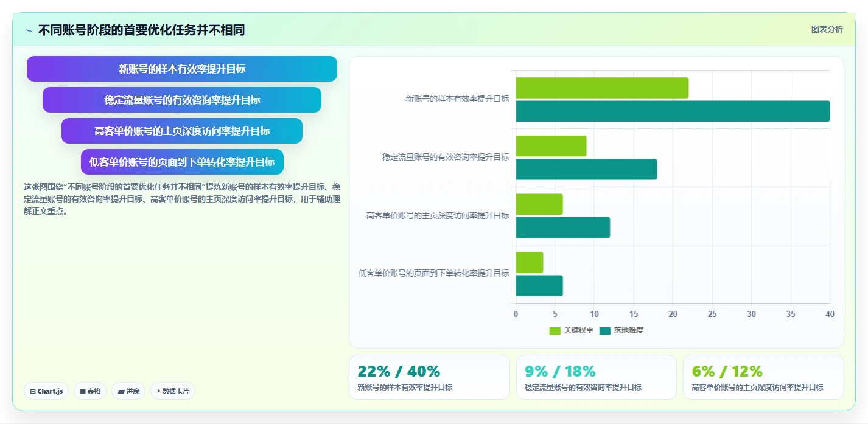The width and height of the screenshot is (868, 424).
Task: Click the 22% / 40% data card
Action: 429,377
